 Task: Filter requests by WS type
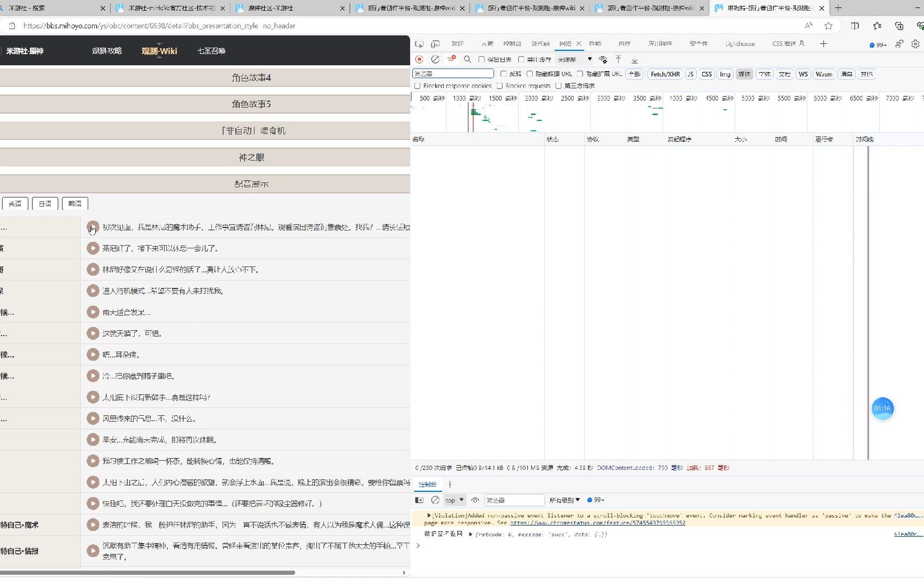803,74
